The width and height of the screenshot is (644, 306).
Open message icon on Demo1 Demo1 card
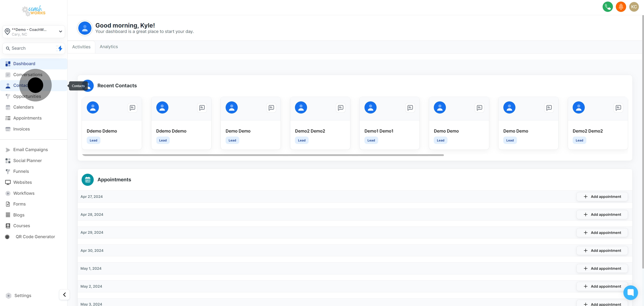coord(410,108)
